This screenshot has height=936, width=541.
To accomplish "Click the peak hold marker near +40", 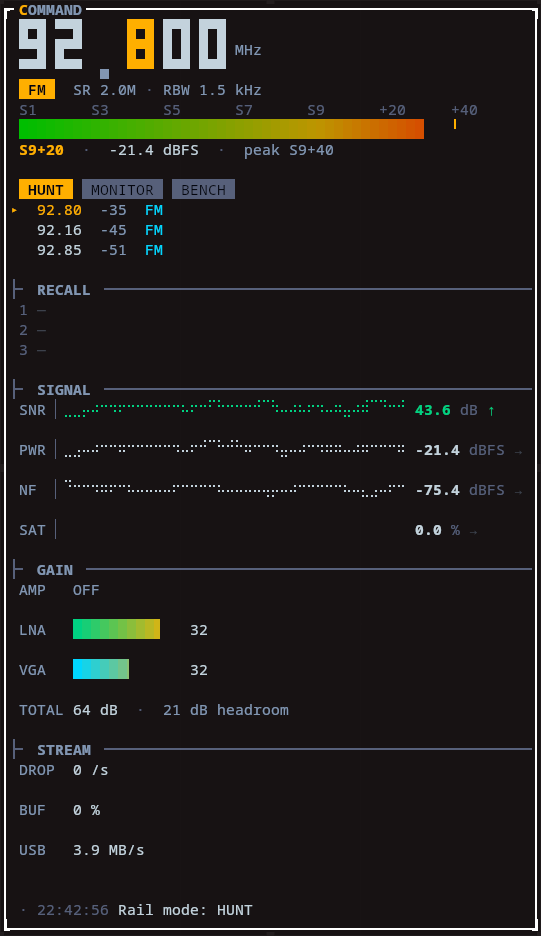I will [x=455, y=124].
